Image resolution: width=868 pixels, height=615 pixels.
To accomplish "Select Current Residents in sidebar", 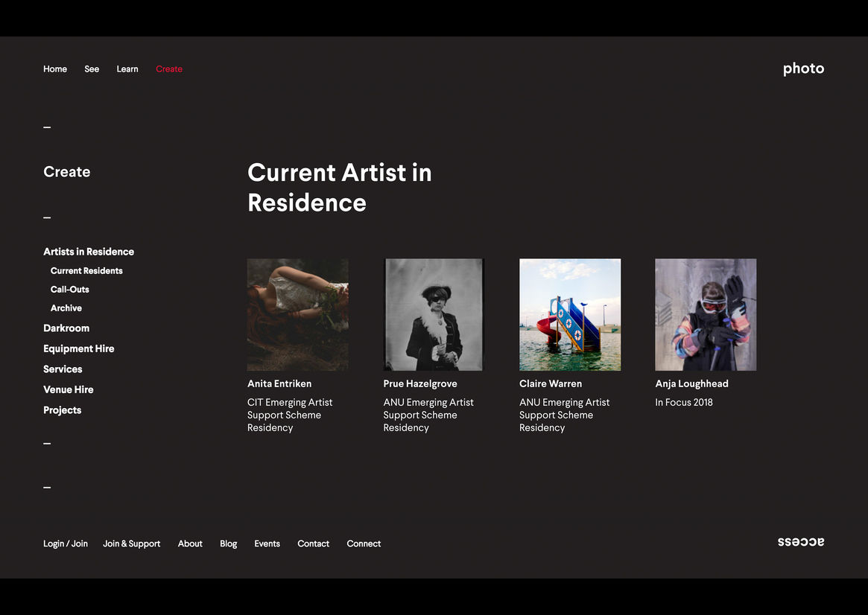I will [86, 271].
